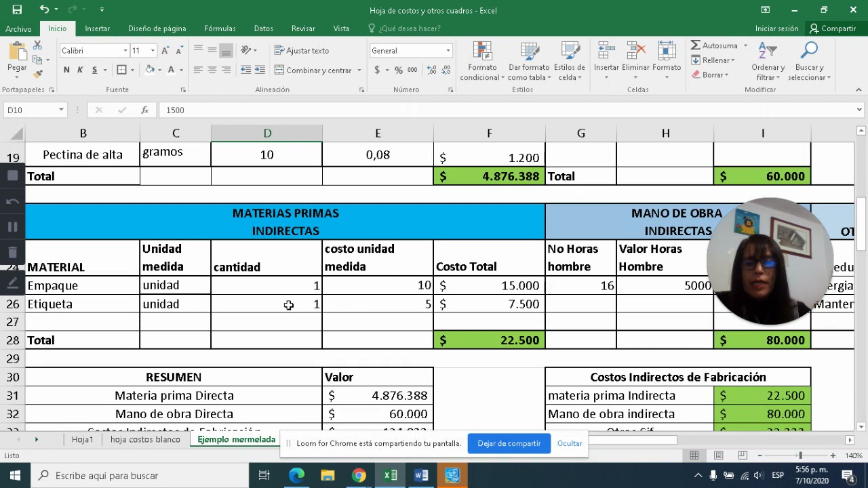Image resolution: width=868 pixels, height=488 pixels.
Task: Click the Borders icon
Action: pos(121,70)
